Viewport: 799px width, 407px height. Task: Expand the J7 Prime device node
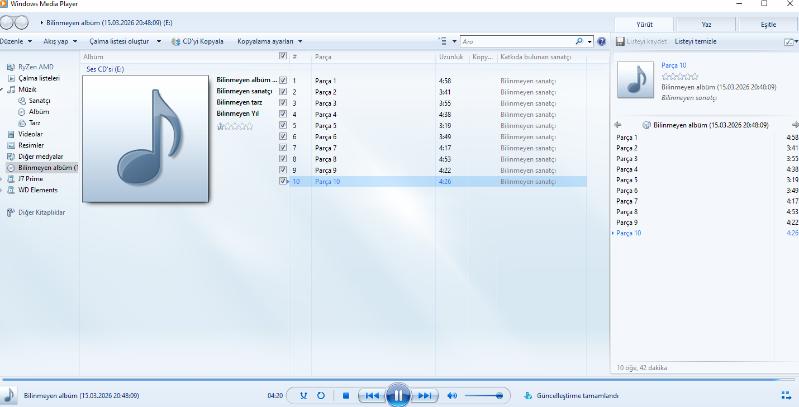click(2, 179)
